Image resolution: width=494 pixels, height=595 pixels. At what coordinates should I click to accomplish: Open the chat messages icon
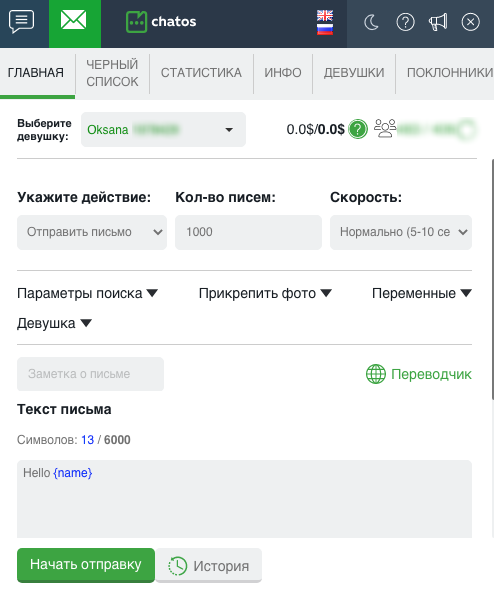[22, 22]
